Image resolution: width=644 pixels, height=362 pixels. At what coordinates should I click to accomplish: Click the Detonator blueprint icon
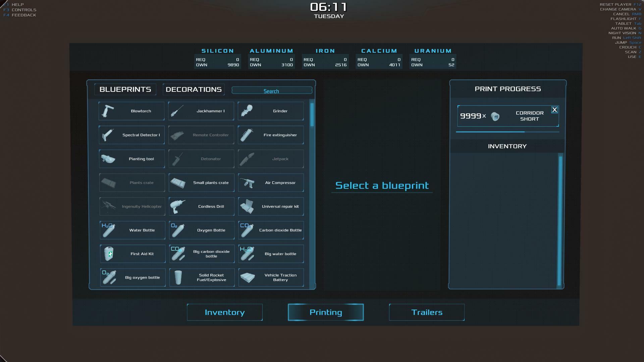[177, 159]
